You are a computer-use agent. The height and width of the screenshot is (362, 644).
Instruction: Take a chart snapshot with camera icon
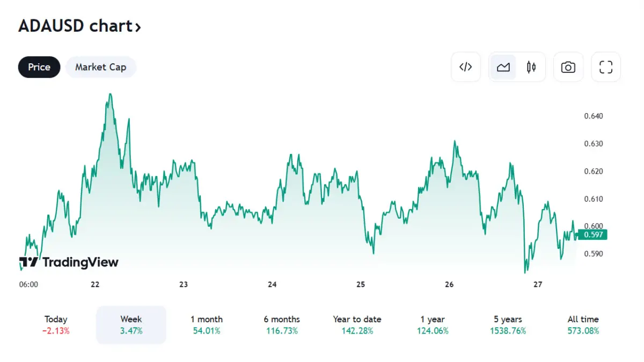click(x=568, y=67)
